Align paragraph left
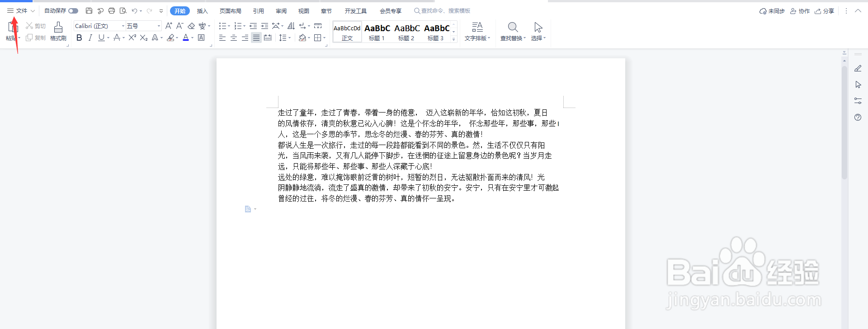Screen dimensions: 868x329 pyautogui.click(x=222, y=38)
